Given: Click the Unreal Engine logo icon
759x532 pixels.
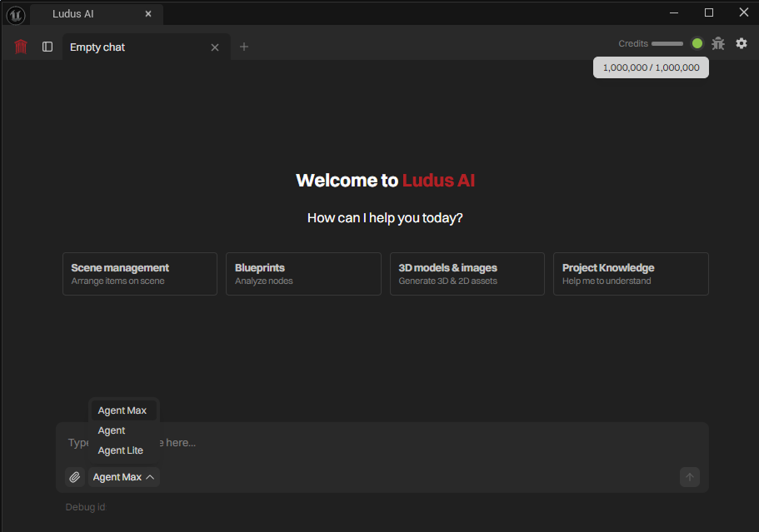Looking at the screenshot, I should 16,16.
